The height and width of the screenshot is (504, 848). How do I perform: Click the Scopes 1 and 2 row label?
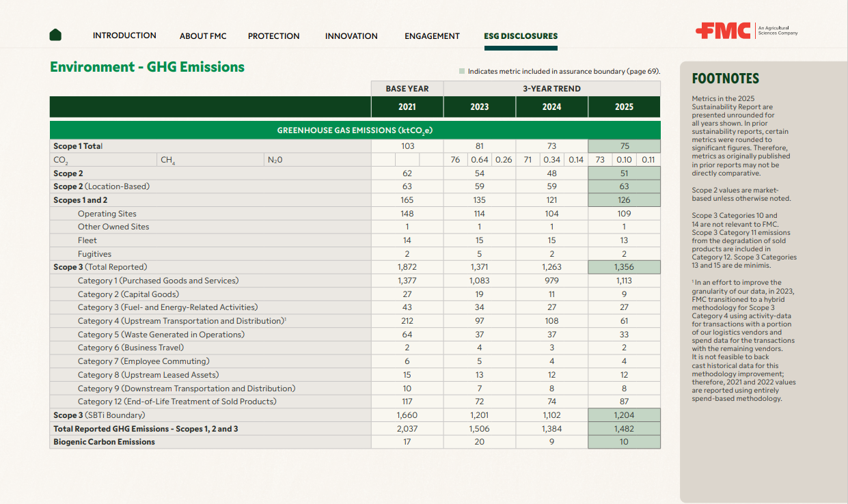pyautogui.click(x=80, y=200)
